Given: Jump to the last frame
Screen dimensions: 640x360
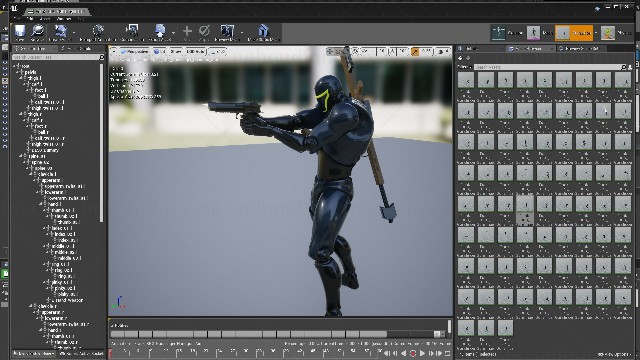Looking at the screenshot, I should coord(439,353).
